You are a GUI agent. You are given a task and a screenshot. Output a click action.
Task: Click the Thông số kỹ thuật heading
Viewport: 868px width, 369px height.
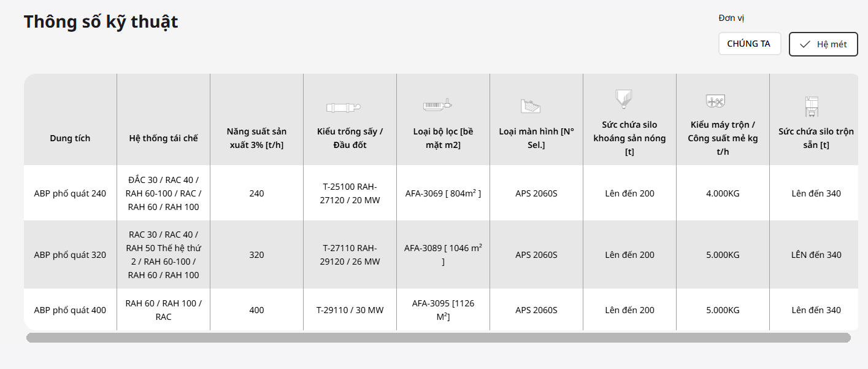tap(101, 21)
